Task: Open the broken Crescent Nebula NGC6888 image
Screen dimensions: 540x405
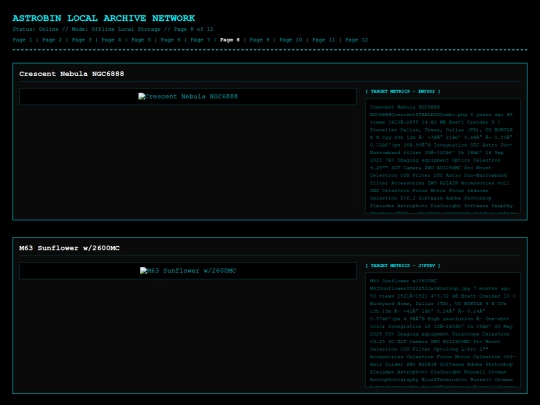Action: point(188,96)
